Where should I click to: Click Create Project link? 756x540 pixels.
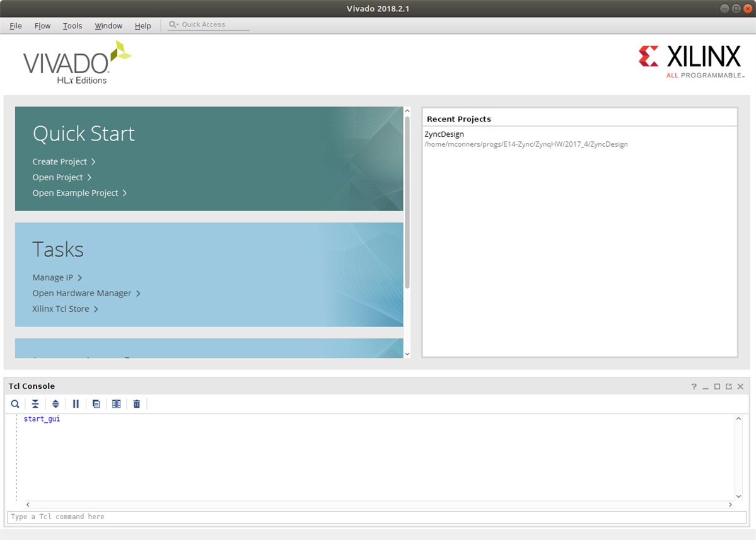tap(60, 161)
